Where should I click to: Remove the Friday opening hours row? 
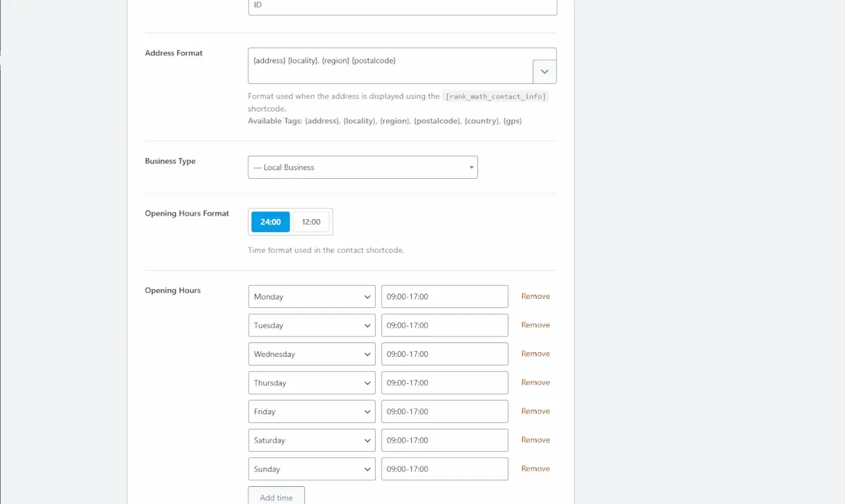pyautogui.click(x=535, y=411)
